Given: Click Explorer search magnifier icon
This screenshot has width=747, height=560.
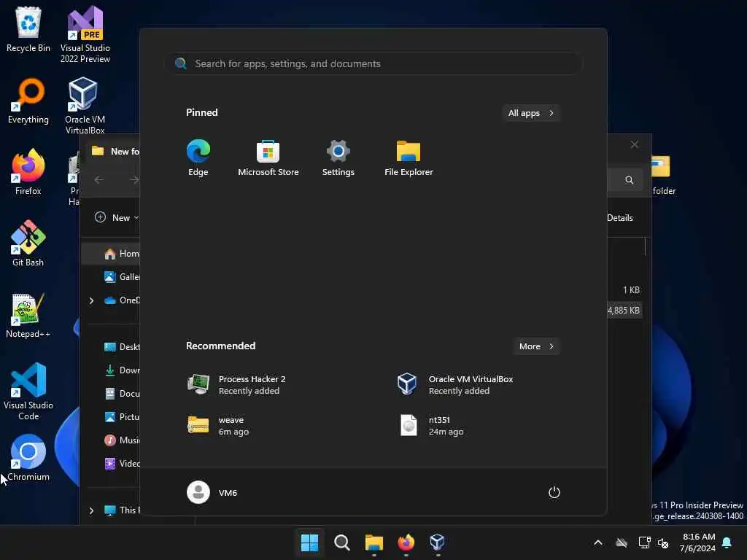Looking at the screenshot, I should click(x=630, y=180).
